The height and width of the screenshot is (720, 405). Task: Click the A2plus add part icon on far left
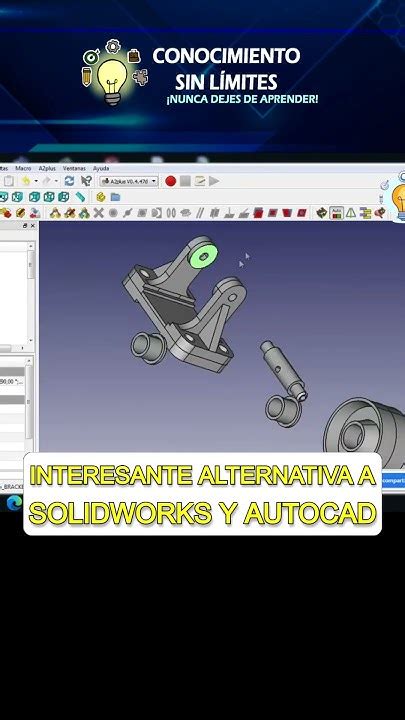tap(5, 213)
